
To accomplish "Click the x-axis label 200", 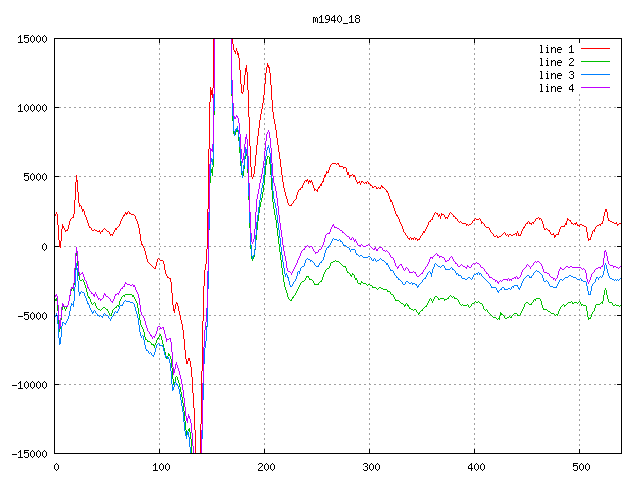I will pyautogui.click(x=266, y=467).
